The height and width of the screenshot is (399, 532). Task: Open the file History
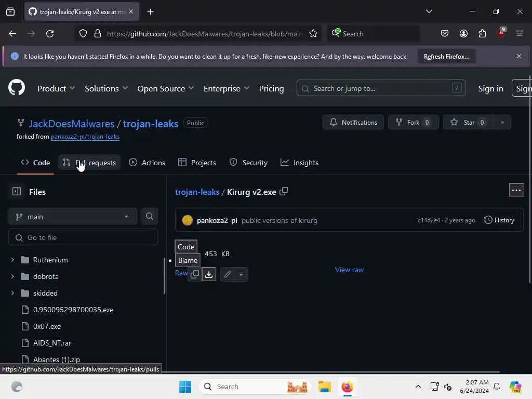499,220
